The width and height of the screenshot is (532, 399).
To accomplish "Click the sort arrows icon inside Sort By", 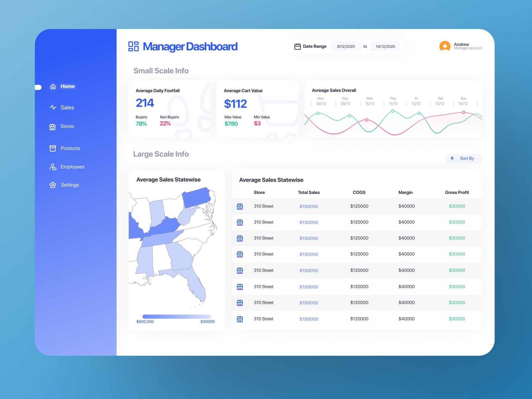I will [x=452, y=158].
